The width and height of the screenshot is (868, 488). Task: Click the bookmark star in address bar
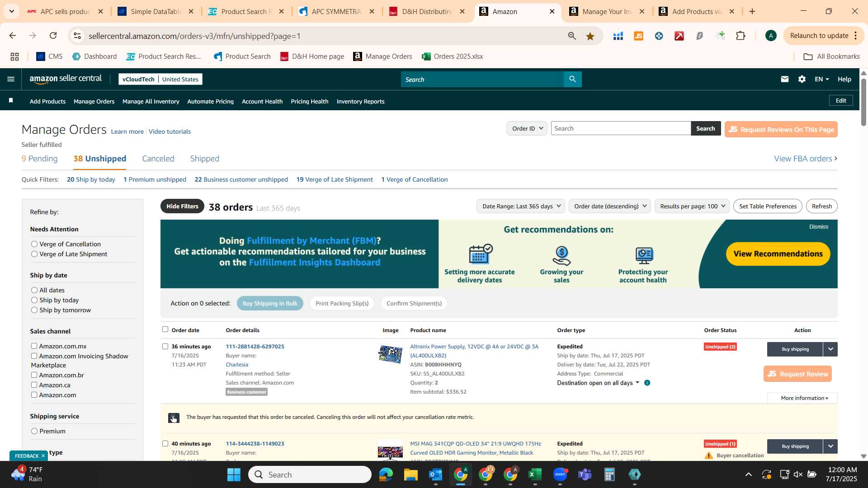click(590, 36)
